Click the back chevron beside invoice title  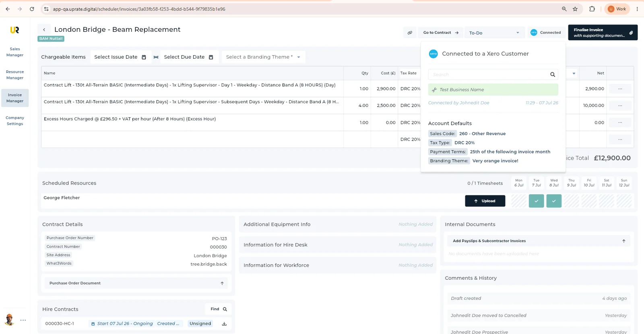(x=44, y=30)
